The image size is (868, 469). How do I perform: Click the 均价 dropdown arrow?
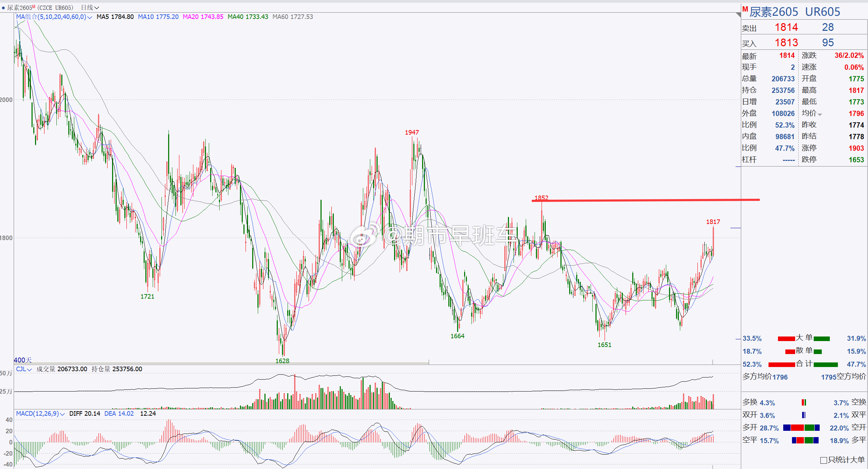(x=820, y=115)
